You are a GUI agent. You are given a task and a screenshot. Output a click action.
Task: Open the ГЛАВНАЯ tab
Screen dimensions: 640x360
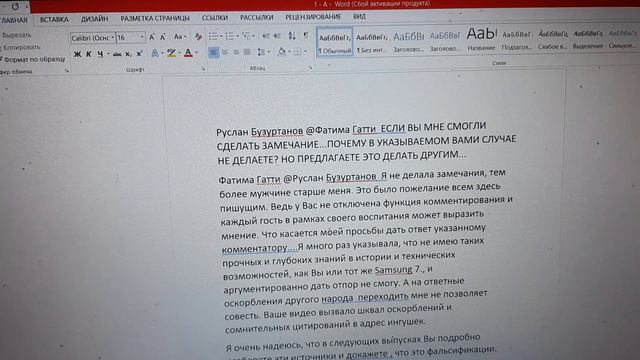pyautogui.click(x=13, y=20)
